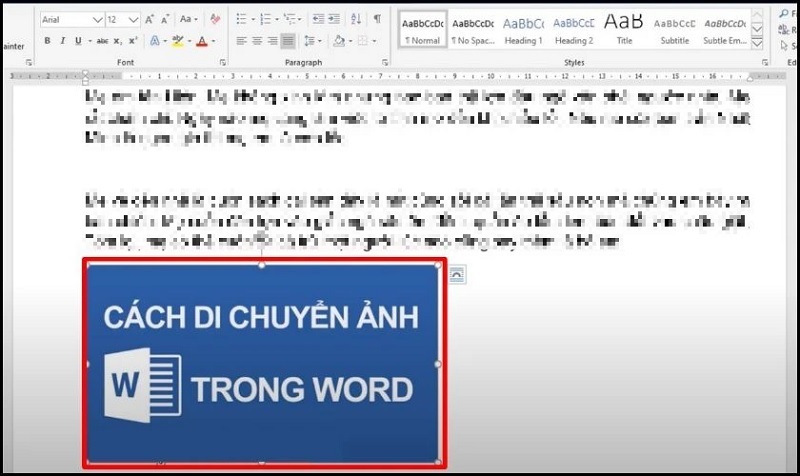Apply the Title style
800x476 pixels.
coord(624,31)
